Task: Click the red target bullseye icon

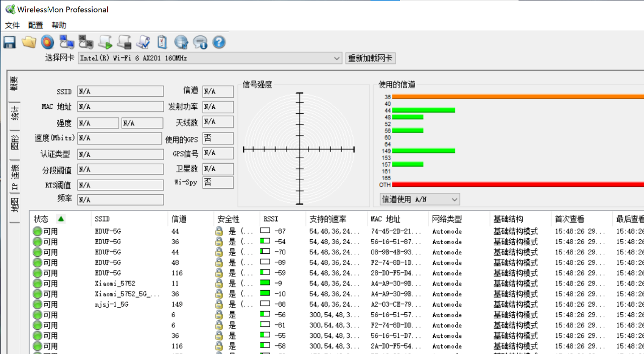Action: (x=47, y=42)
